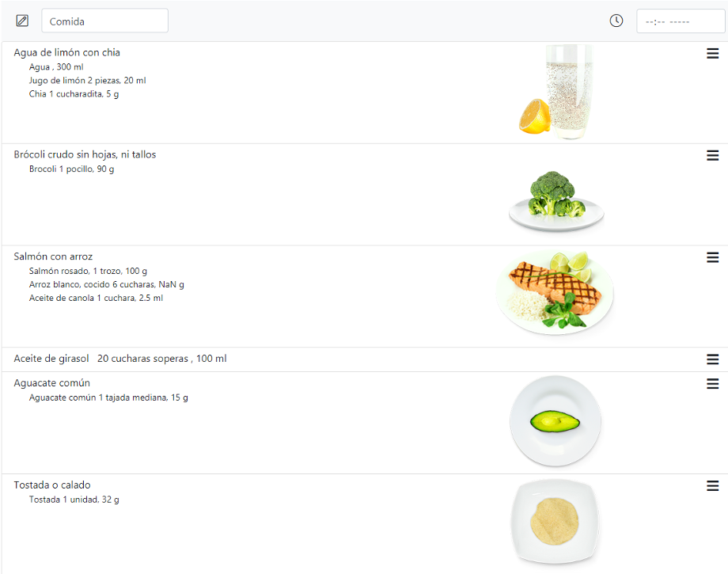Click the Aguacate común 1 tajada mediana line
Viewport: 728px width, 574px height.
pos(108,397)
